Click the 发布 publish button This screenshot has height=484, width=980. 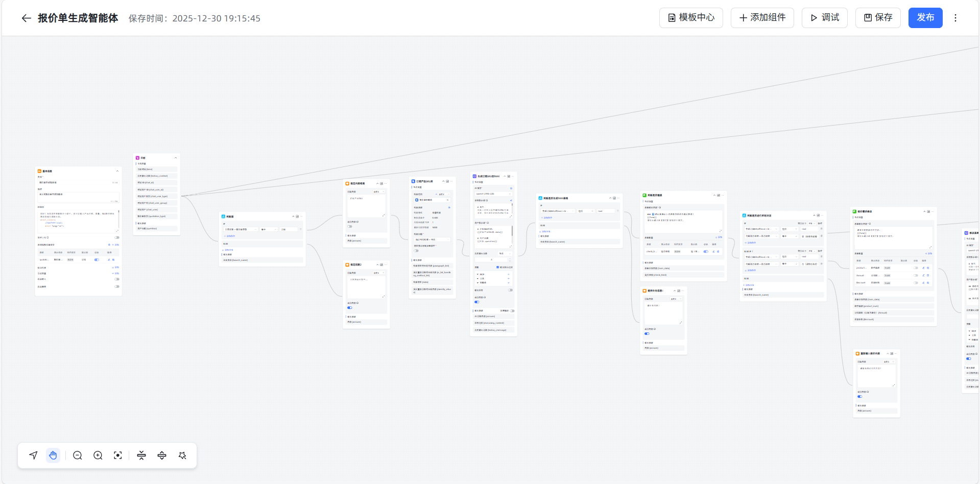pyautogui.click(x=925, y=18)
